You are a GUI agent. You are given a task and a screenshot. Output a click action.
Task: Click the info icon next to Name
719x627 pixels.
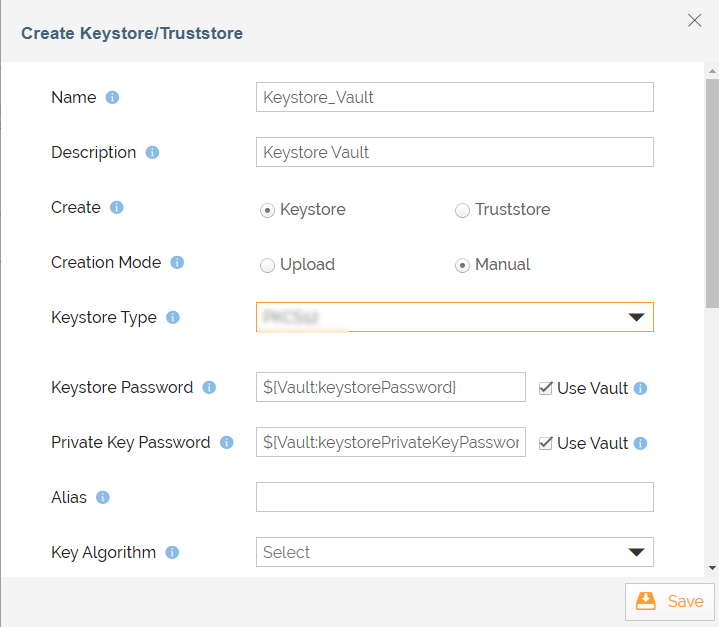[x=113, y=98]
